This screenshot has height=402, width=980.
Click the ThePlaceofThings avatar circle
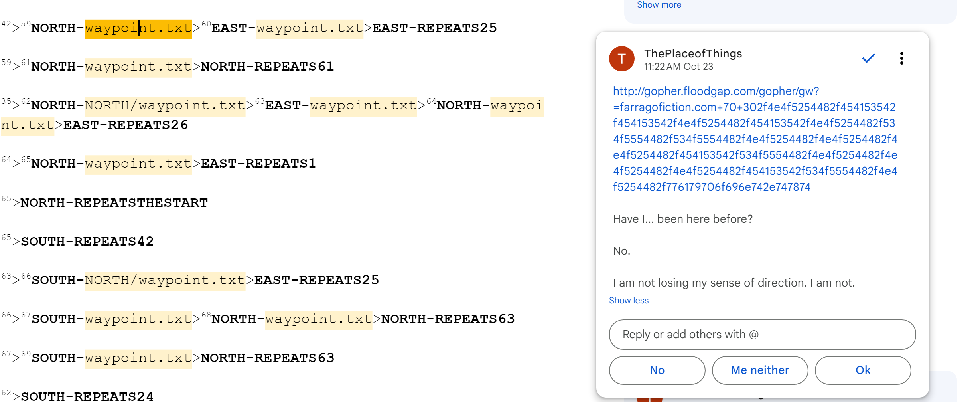pyautogui.click(x=621, y=59)
